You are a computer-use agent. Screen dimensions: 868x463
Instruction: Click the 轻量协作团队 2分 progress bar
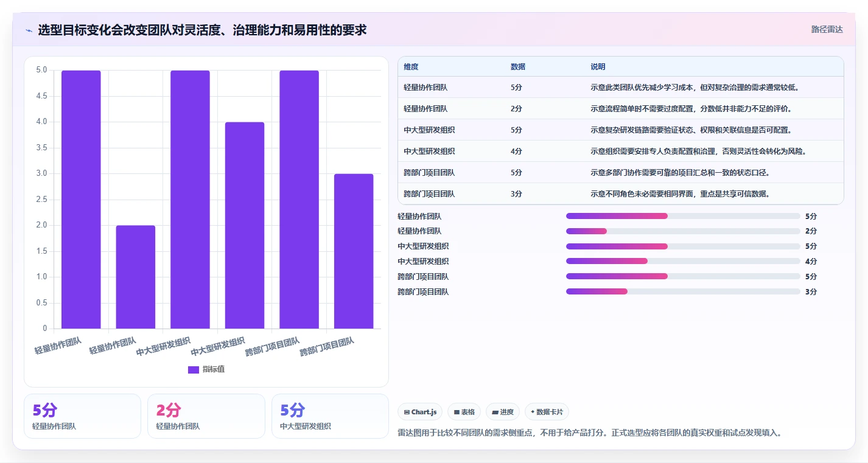[x=683, y=231]
